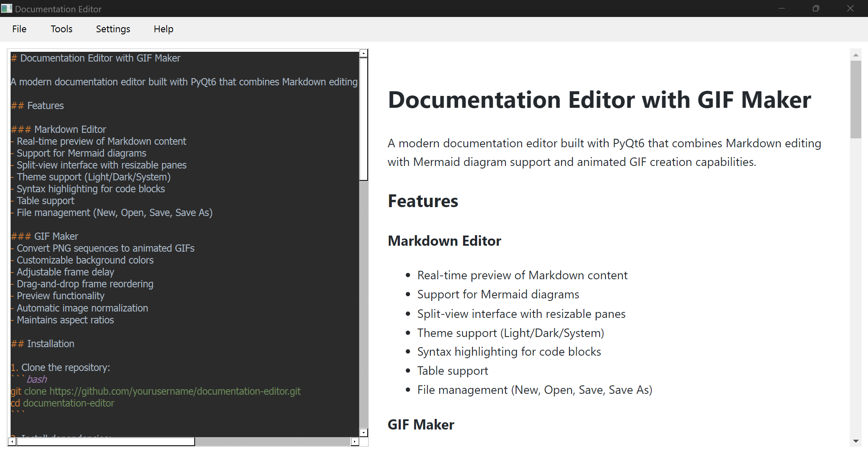The width and height of the screenshot is (868, 452).
Task: Click '- Maintains aspect ratios' line
Action: click(62, 320)
